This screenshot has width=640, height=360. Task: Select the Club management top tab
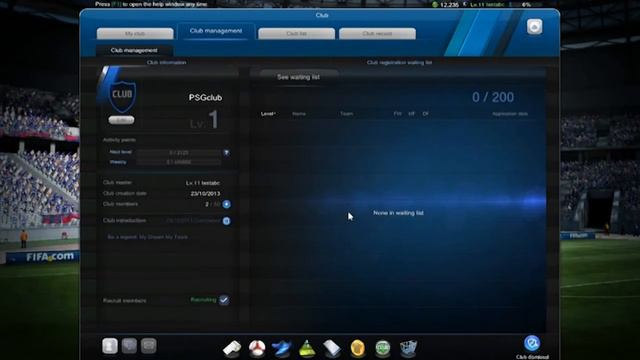coord(216,31)
